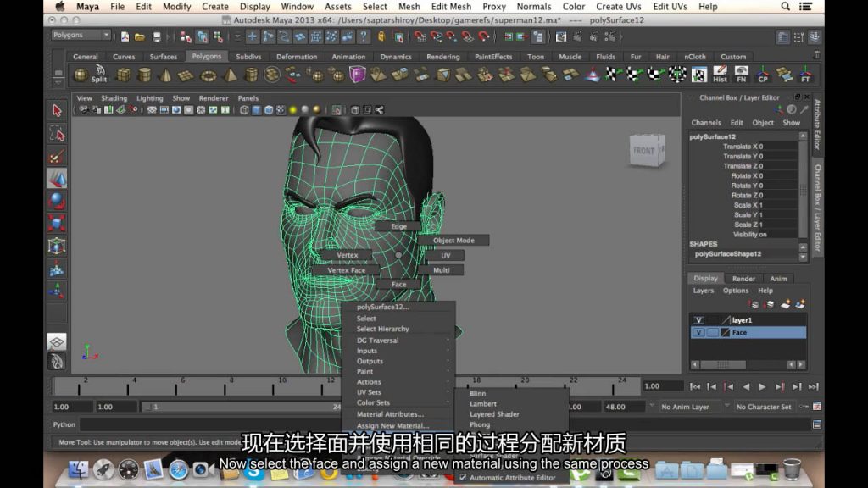This screenshot has width=868, height=488.
Task: Activate the Move tool in toolbox
Action: coord(57,179)
